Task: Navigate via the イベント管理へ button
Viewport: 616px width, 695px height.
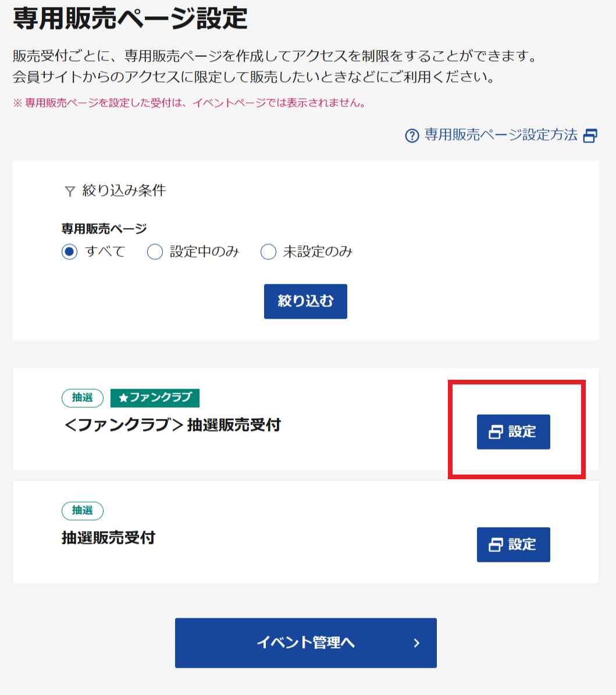Action: (x=305, y=643)
